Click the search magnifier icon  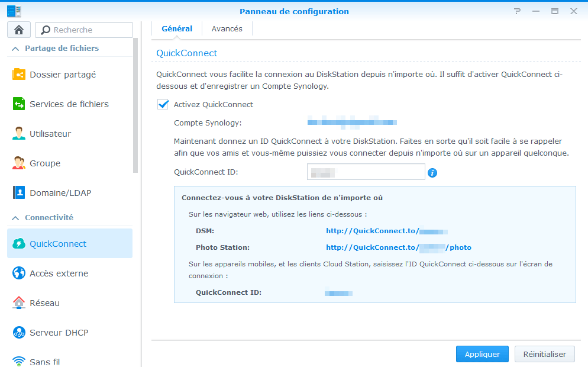pos(46,30)
